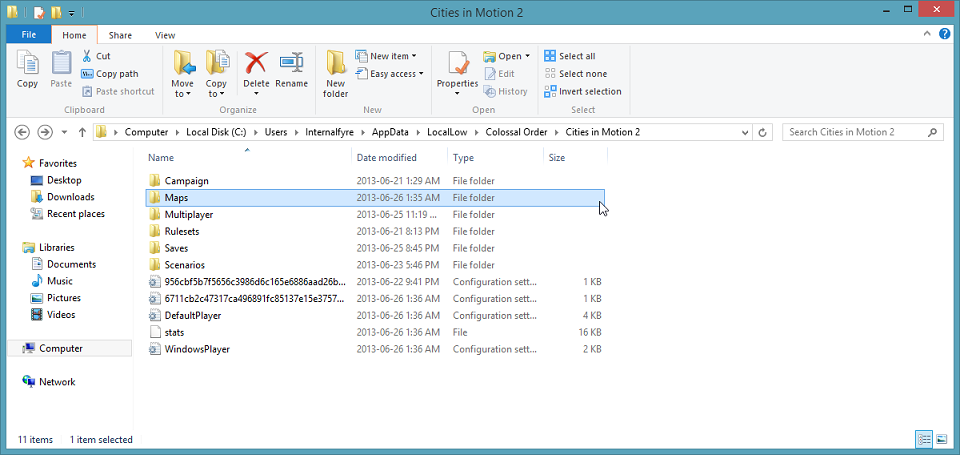Open the New item dropdown
The width and height of the screenshot is (960, 455).
click(386, 56)
